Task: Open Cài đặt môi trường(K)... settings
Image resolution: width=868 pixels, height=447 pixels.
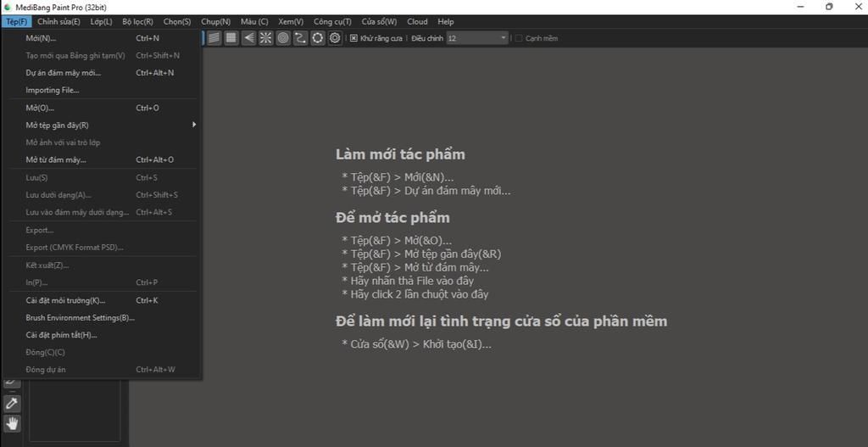Action: (x=103, y=300)
